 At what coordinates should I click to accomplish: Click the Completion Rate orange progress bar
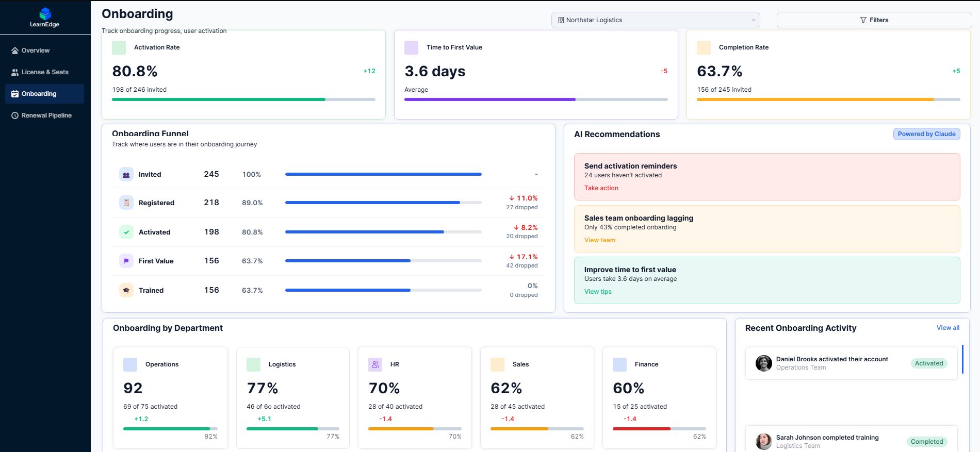[828, 99]
